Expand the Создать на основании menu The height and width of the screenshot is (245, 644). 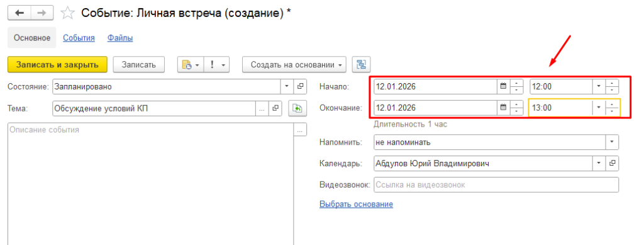(x=294, y=64)
